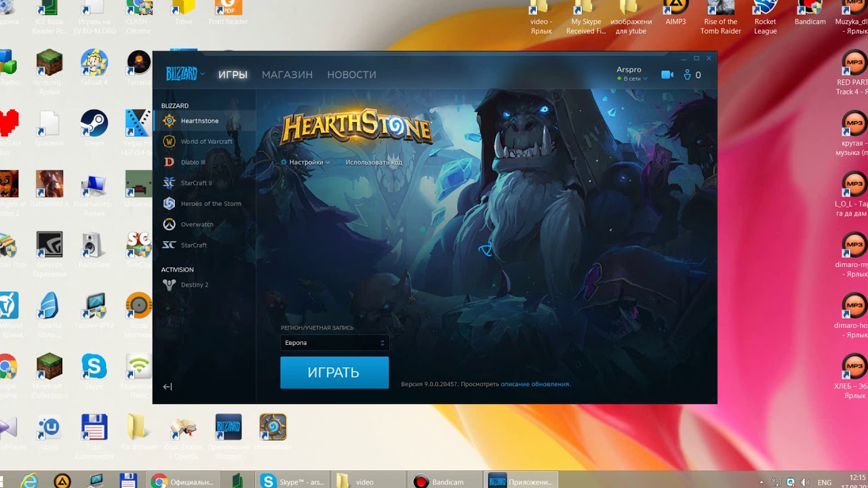This screenshot has width=868, height=488.
Task: Switch to the МАГАЗИН tab
Action: click(288, 75)
